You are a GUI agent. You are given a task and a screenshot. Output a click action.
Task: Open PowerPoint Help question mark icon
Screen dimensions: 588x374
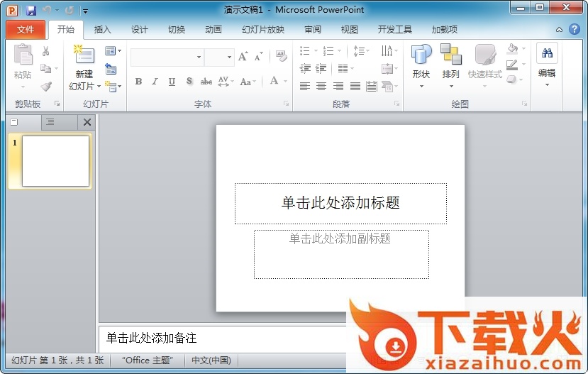pyautogui.click(x=575, y=29)
